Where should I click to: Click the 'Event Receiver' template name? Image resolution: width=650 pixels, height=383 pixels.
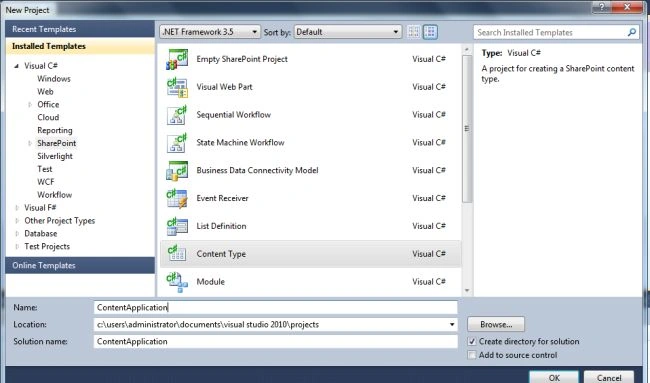222,198
